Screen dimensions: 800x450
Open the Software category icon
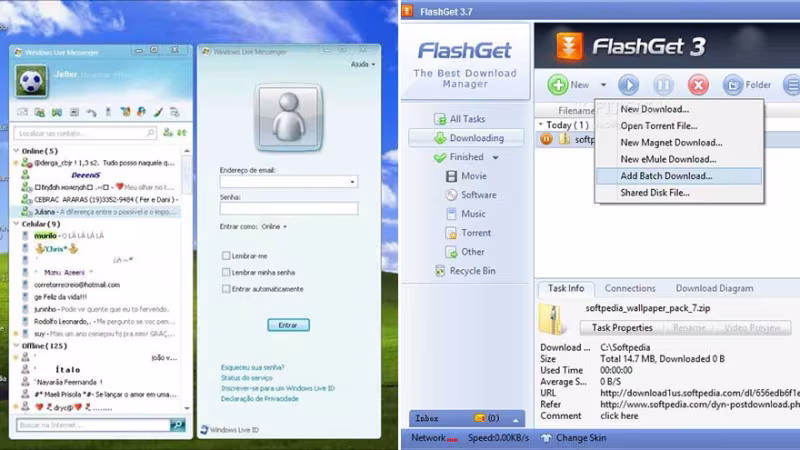pyautogui.click(x=451, y=195)
